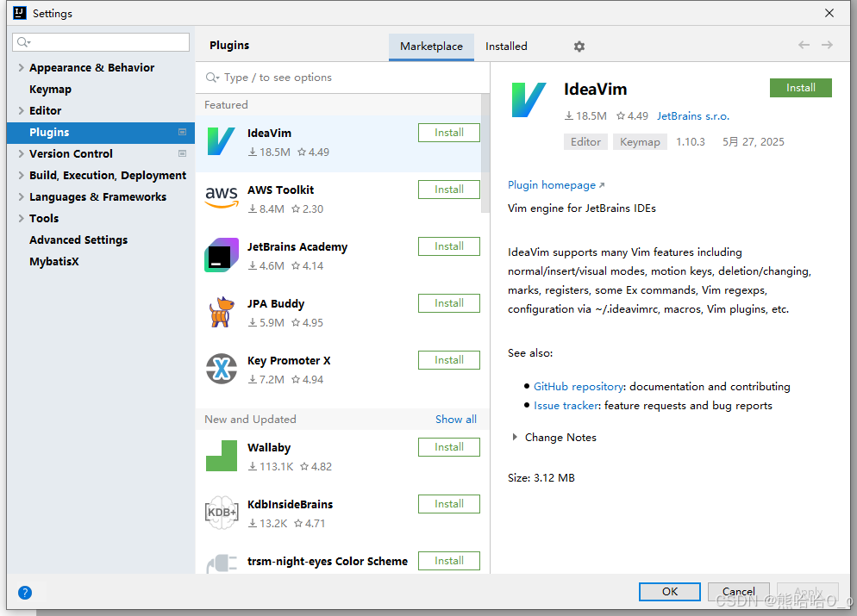Open help with the question mark icon
The height and width of the screenshot is (616, 857).
(25, 593)
